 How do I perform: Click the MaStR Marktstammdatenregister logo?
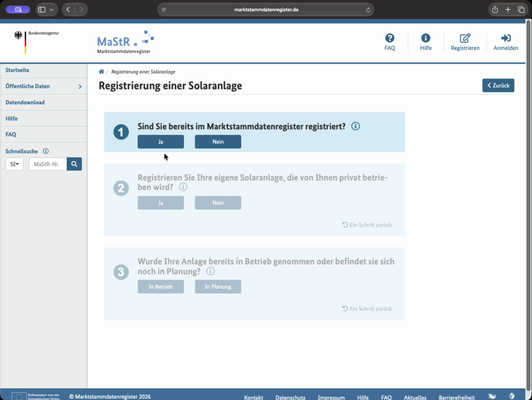125,43
